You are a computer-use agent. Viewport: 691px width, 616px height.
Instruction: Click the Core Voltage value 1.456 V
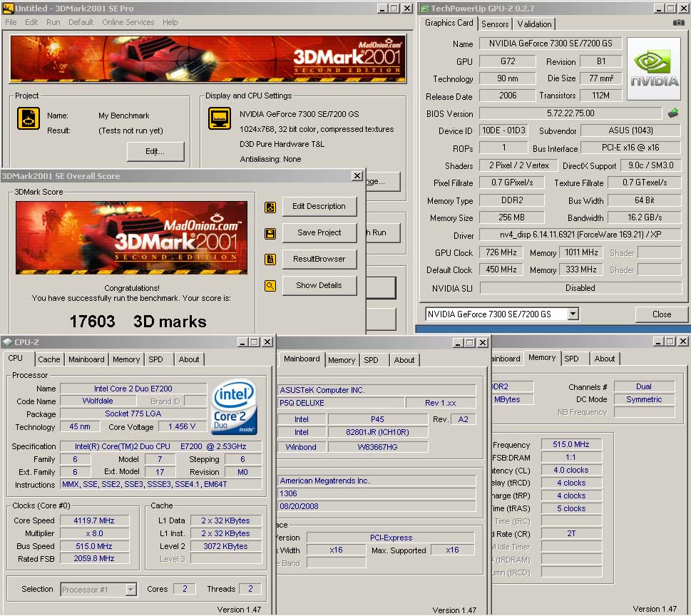click(182, 427)
